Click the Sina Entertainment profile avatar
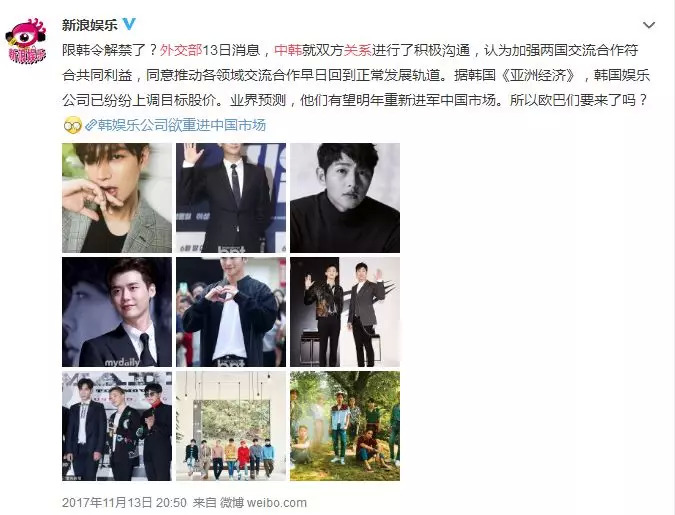The image size is (675, 515). pos(26,41)
